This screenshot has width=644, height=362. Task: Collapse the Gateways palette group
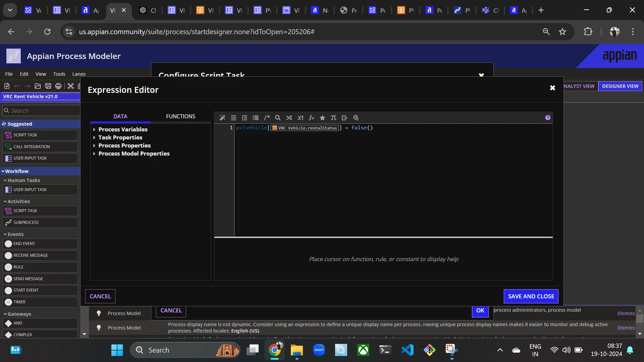(x=5, y=314)
